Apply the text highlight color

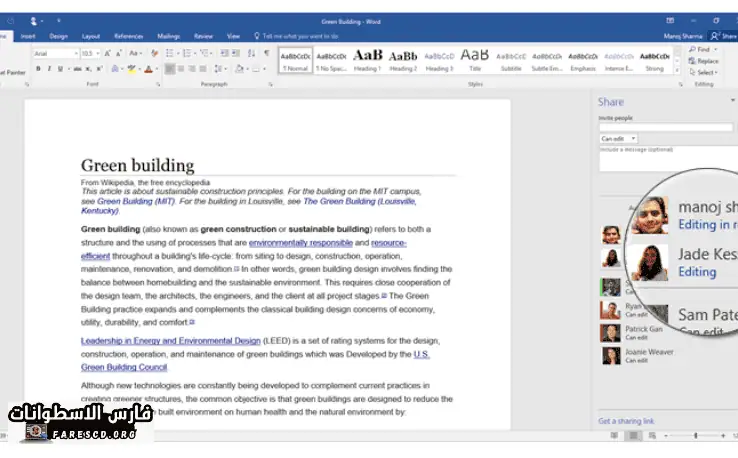coord(131,69)
